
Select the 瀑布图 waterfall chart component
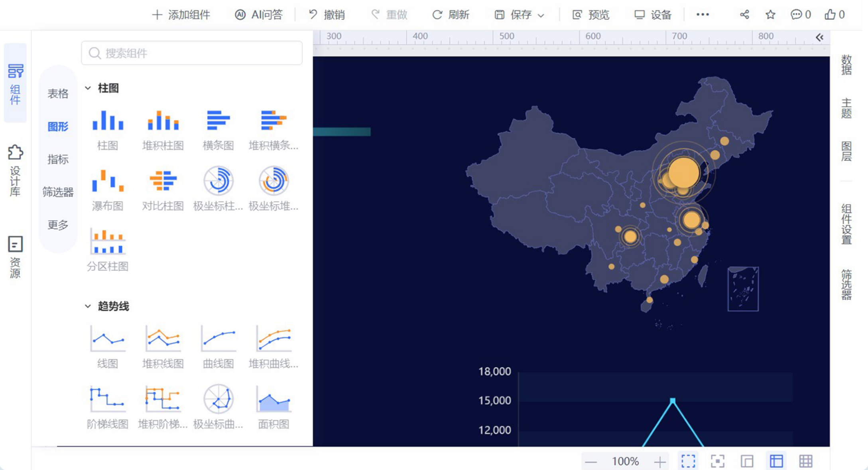coord(108,190)
